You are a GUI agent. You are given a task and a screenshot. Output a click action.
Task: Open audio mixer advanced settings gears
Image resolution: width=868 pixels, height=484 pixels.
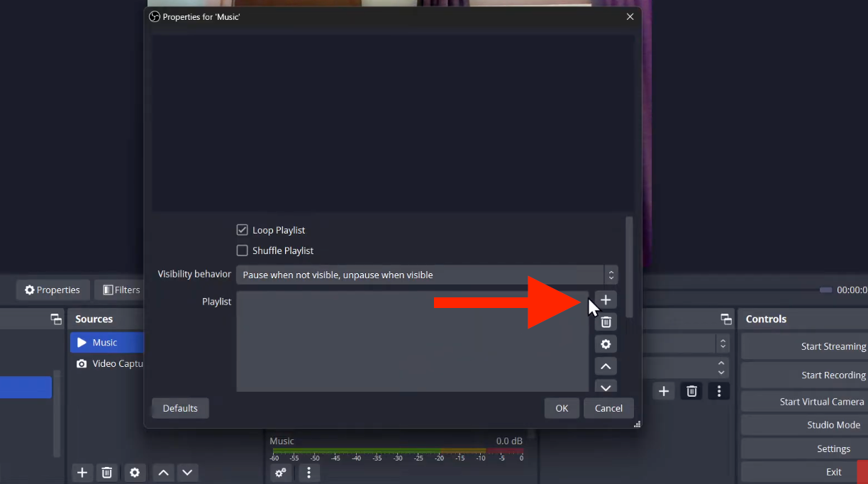click(x=281, y=473)
